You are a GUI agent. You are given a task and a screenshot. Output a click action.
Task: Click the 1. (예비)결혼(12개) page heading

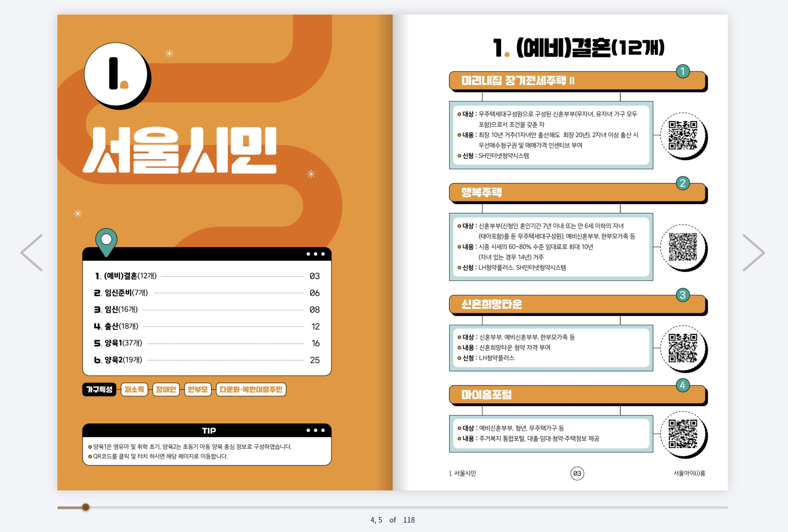tap(578, 47)
